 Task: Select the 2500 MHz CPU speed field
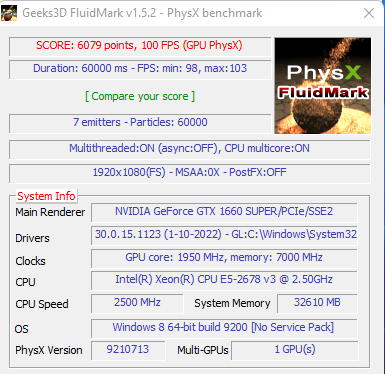tap(137, 303)
